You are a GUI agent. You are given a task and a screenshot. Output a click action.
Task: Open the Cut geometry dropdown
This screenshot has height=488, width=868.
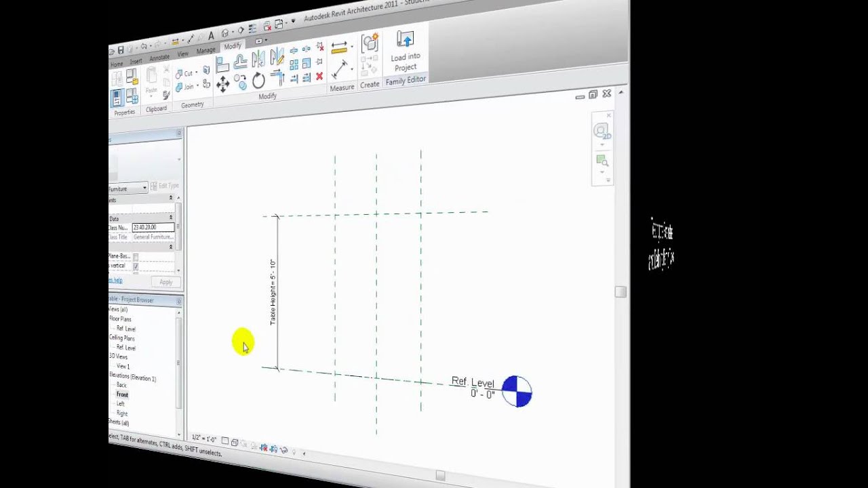click(x=196, y=73)
